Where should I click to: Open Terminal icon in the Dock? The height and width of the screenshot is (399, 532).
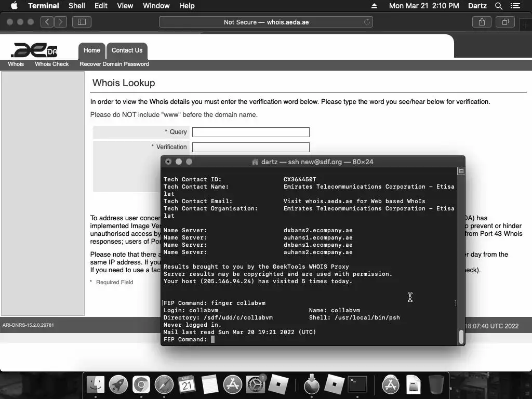click(x=357, y=384)
